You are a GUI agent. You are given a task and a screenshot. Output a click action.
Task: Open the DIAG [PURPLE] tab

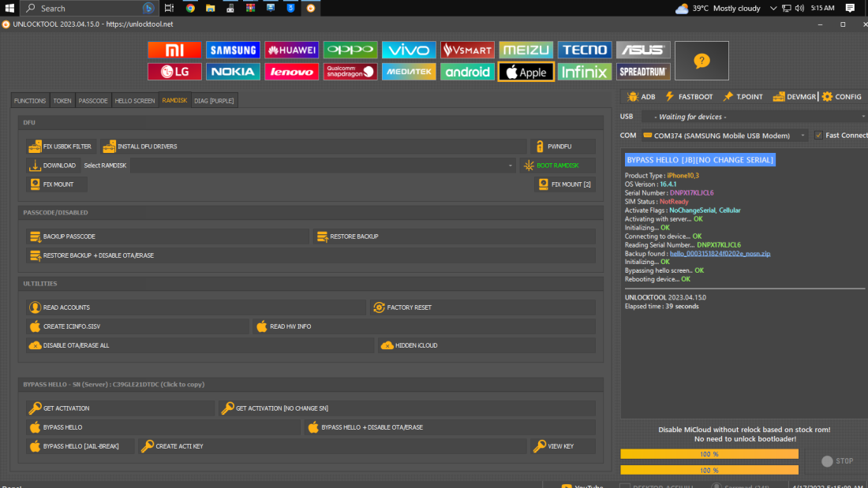pos(214,101)
